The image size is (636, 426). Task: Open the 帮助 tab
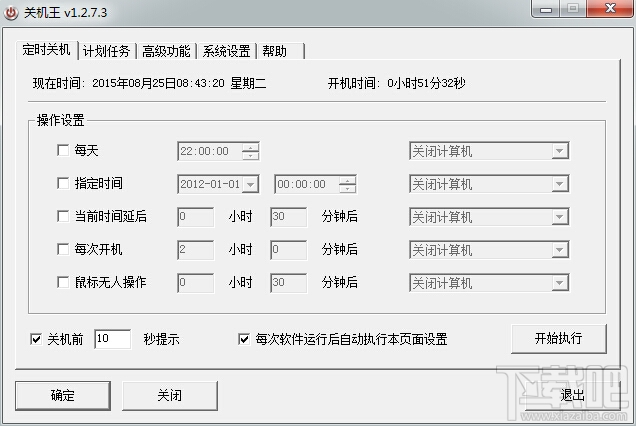(280, 51)
